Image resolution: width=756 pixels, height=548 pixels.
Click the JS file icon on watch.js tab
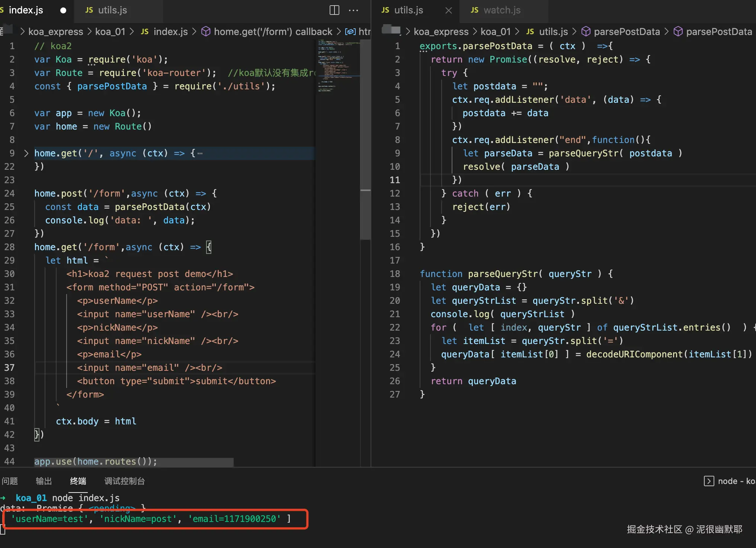[474, 10]
